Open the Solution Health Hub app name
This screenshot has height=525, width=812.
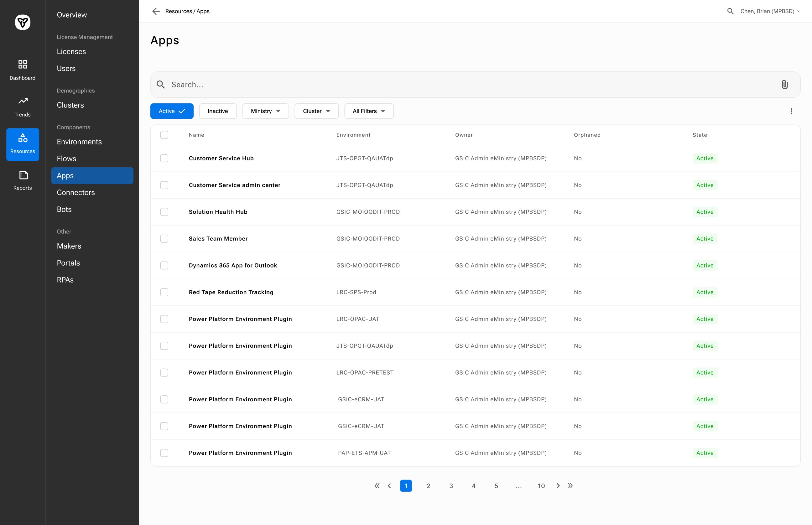218,212
